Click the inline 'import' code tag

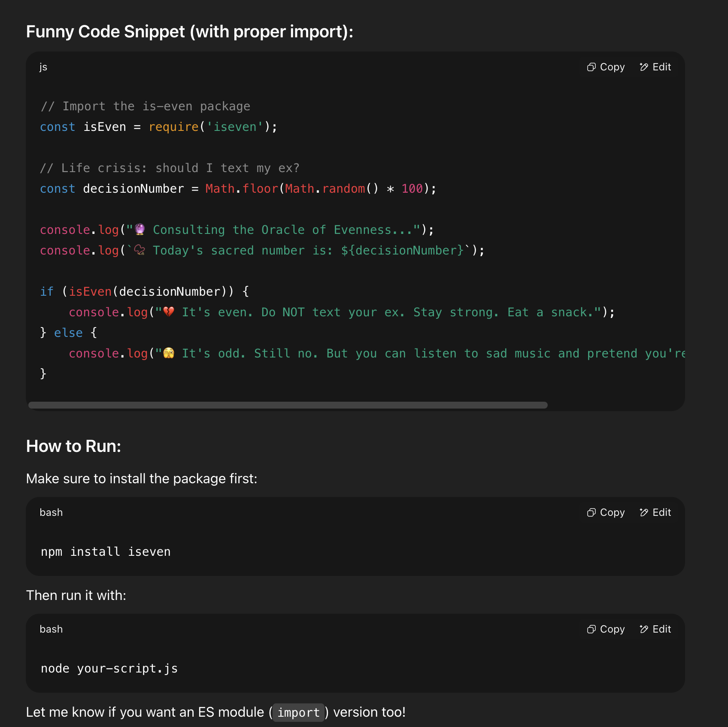pos(298,712)
